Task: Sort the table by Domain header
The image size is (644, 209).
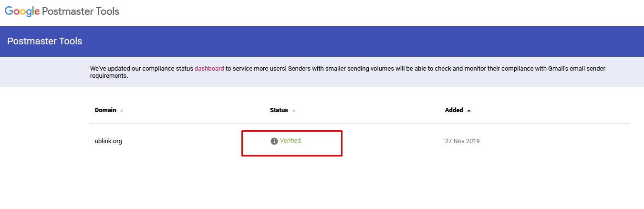Action: pos(105,110)
